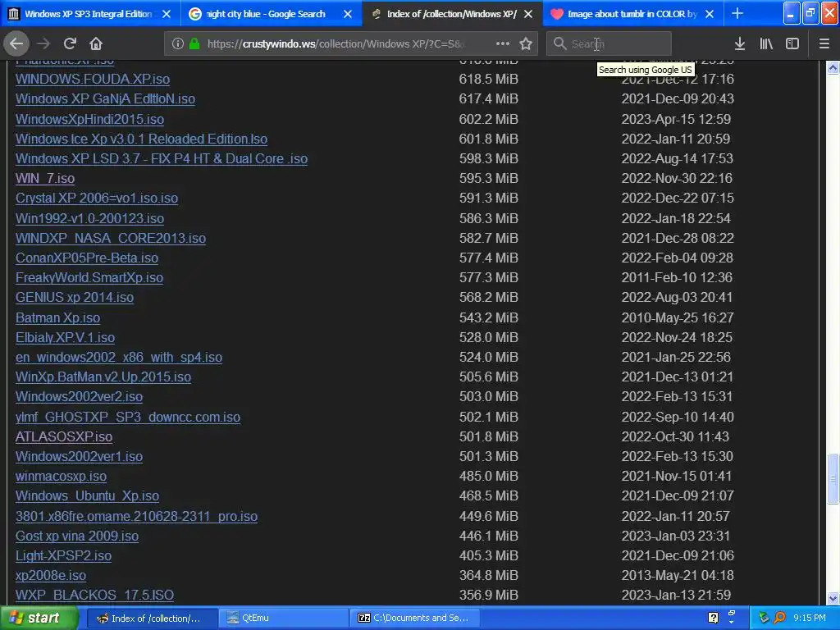Close the Index of /collection/Windows XP/ tab

528,14
